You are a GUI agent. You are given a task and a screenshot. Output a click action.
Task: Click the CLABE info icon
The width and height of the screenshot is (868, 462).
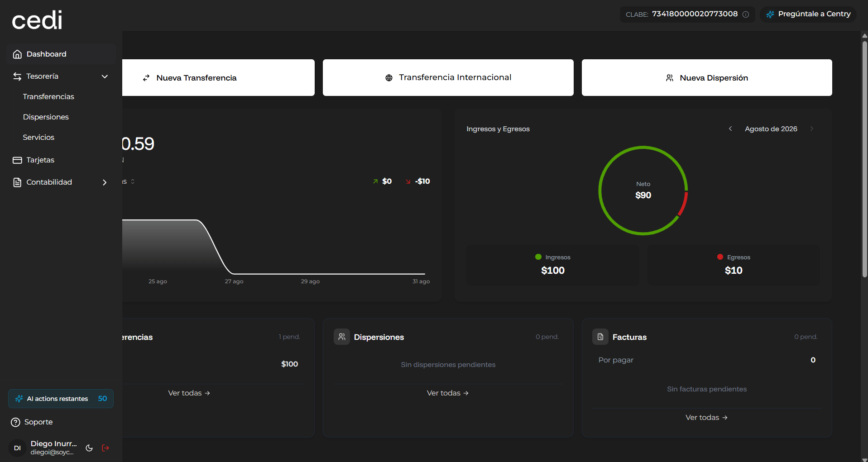[746, 14]
